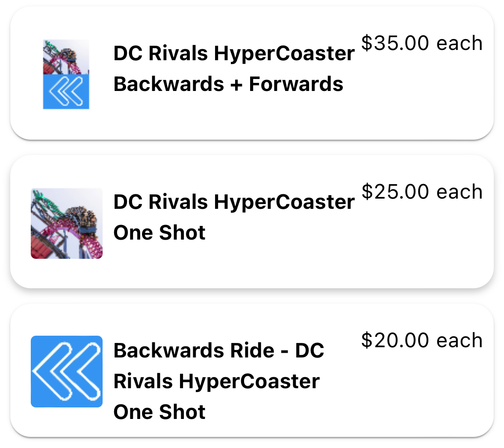
Task: Click "One Shot" text in the second card
Action: [x=159, y=233]
